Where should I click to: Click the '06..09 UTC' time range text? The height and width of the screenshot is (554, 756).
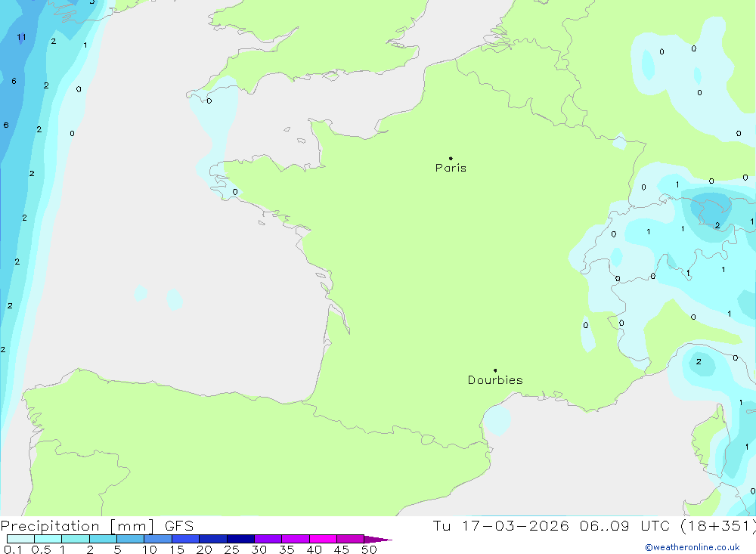click(625, 526)
